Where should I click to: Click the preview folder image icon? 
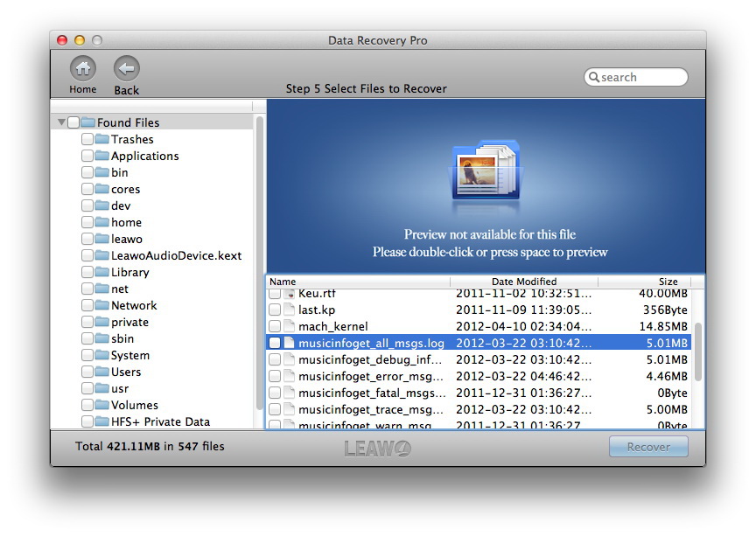tap(486, 171)
